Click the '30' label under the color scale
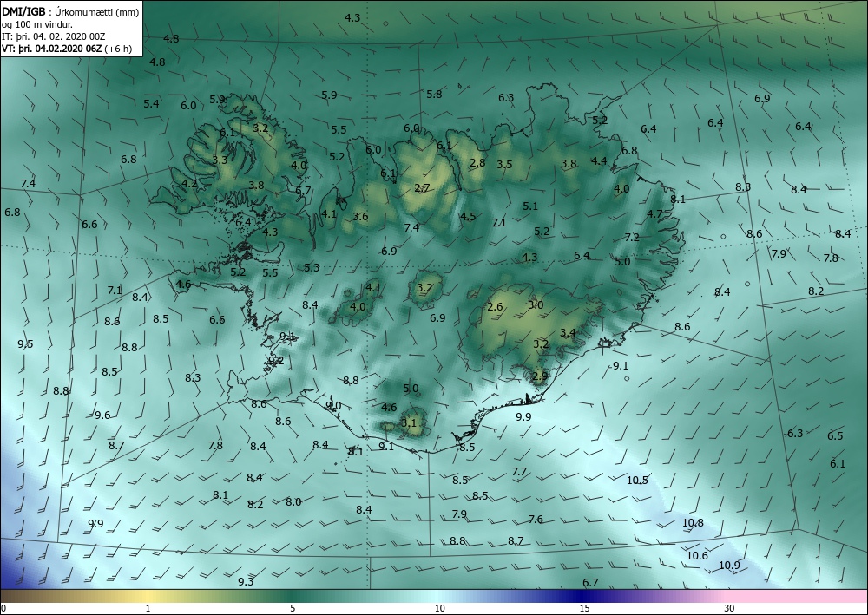The image size is (868, 615). click(729, 608)
